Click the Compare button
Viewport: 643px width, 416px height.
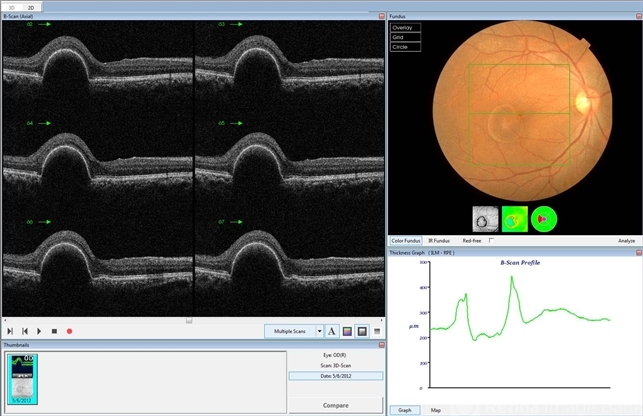pyautogui.click(x=335, y=405)
